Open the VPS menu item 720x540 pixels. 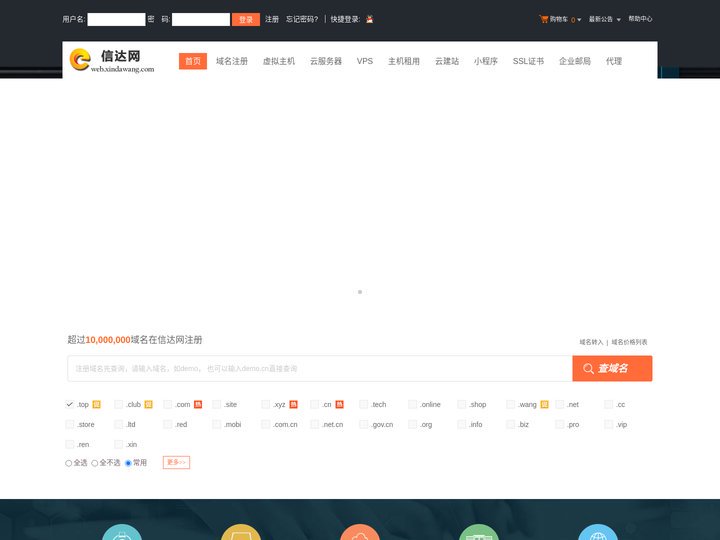click(365, 61)
